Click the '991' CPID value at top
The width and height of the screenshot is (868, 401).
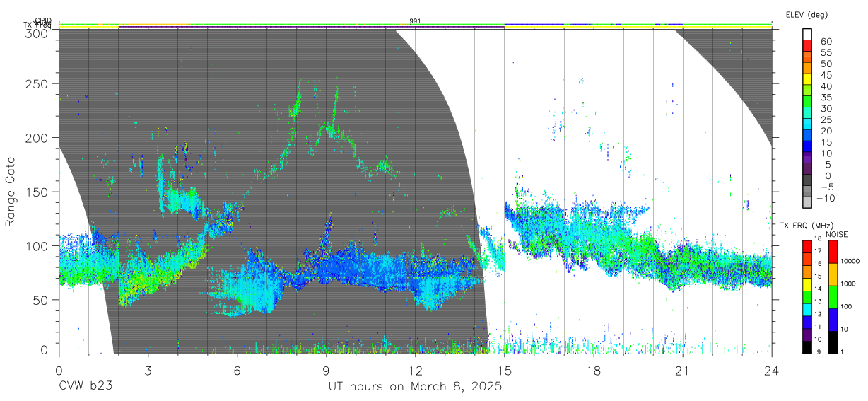point(415,21)
